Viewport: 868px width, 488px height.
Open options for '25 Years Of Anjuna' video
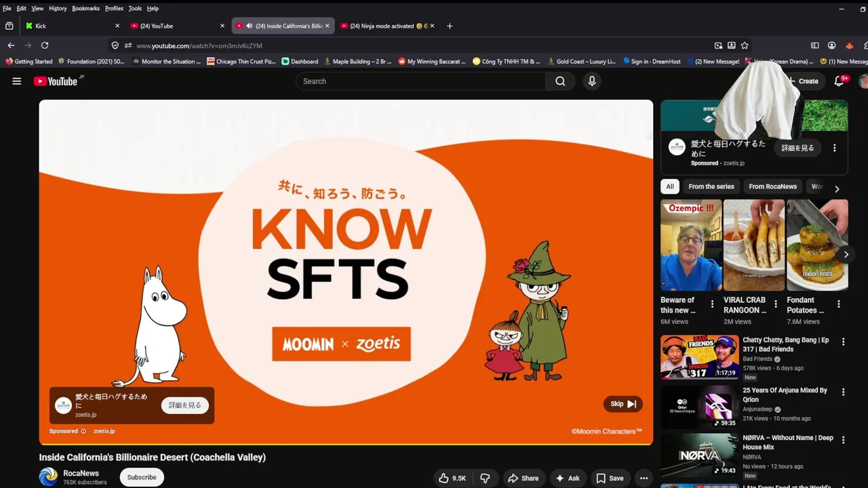click(x=844, y=392)
